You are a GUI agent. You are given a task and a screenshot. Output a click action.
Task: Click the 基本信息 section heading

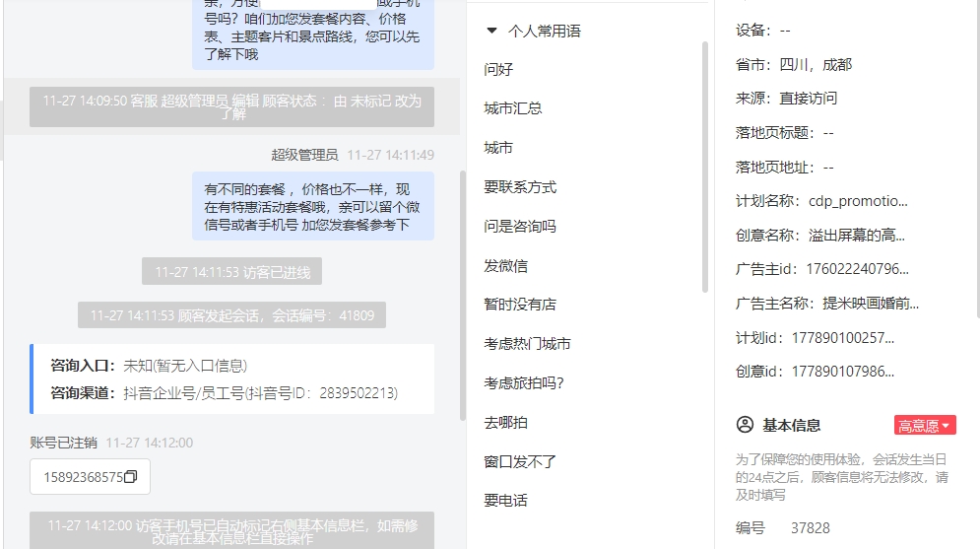pos(791,425)
